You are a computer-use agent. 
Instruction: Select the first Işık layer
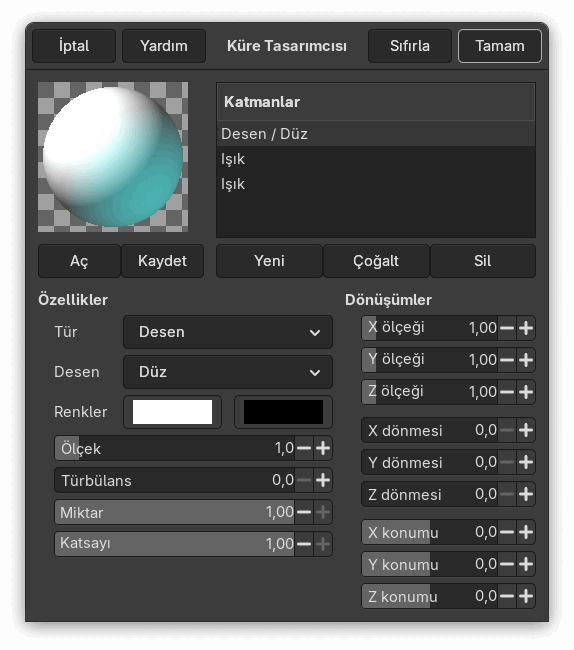[x=376, y=159]
